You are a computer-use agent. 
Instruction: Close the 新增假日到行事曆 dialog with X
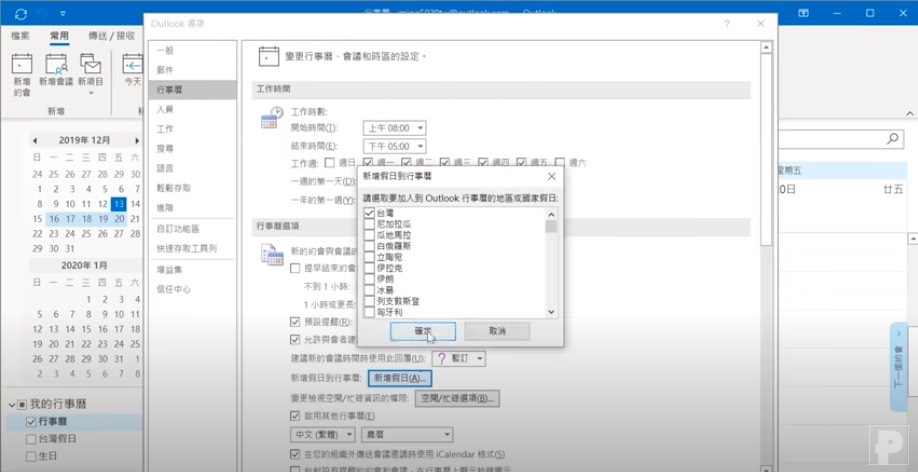coord(552,176)
